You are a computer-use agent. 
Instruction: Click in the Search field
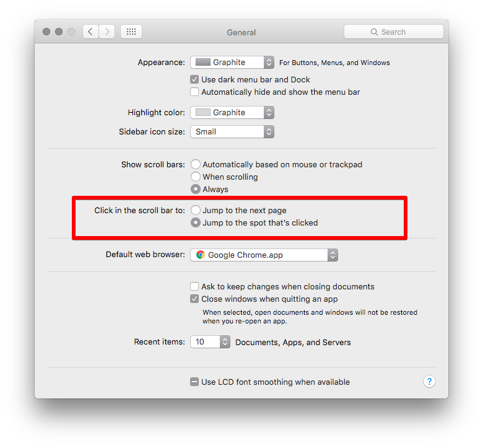(x=394, y=32)
